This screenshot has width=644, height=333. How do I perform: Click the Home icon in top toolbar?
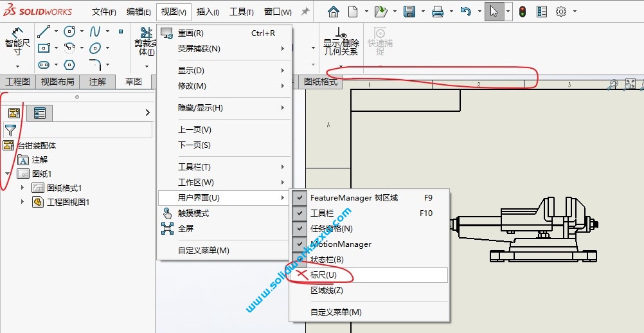(x=333, y=12)
